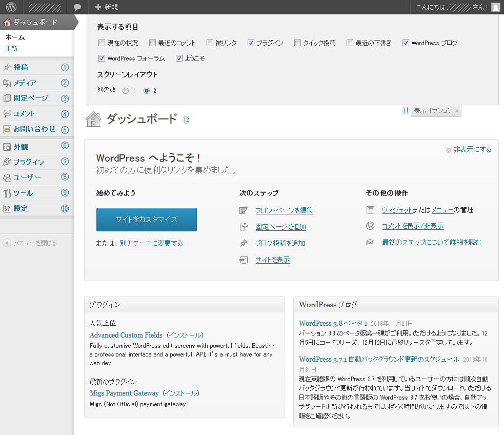The width and height of the screenshot is (504, 435).
Task: Open the ツール menu
Action: pyautogui.click(x=36, y=193)
